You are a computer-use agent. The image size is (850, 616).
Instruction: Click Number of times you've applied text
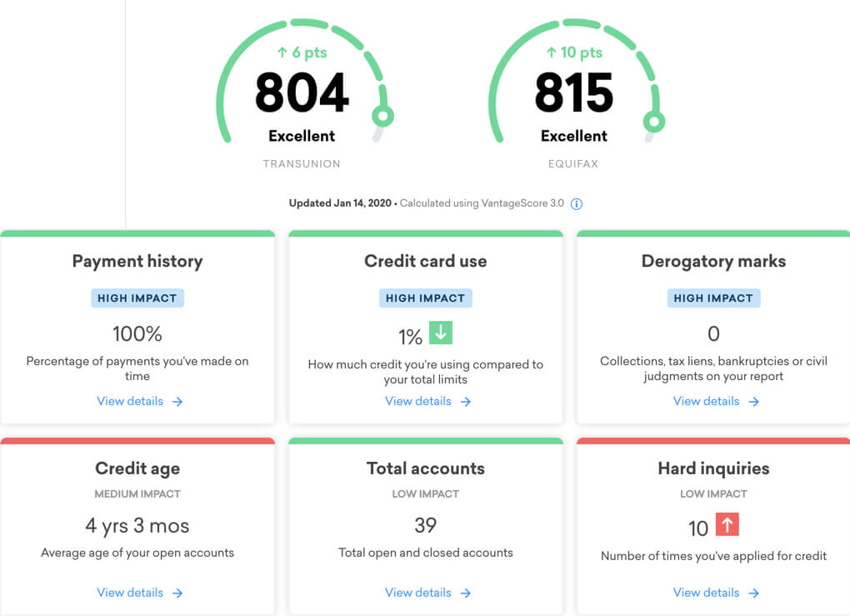click(713, 556)
